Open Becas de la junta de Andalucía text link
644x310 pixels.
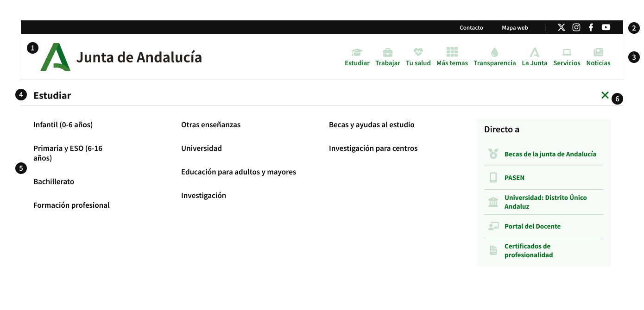[550, 154]
